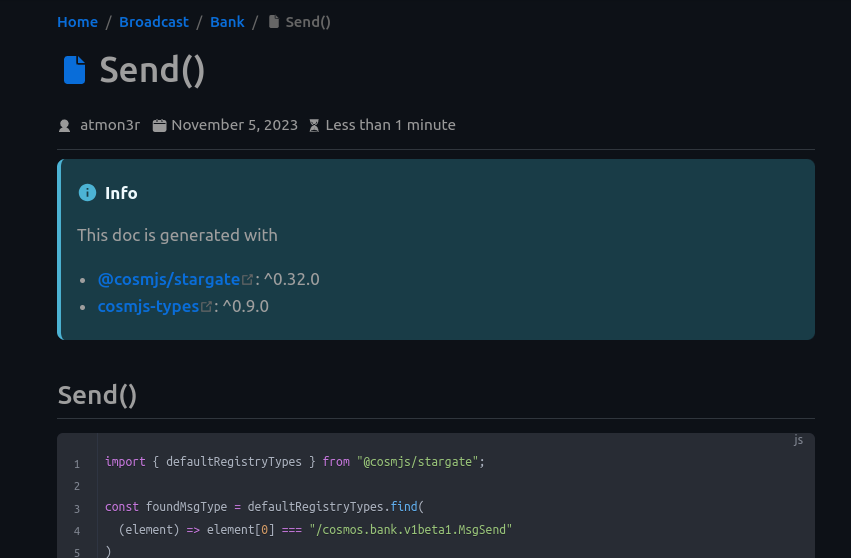Select version text ^0.9.0
Image resolution: width=851 pixels, height=558 pixels.
click(x=245, y=307)
